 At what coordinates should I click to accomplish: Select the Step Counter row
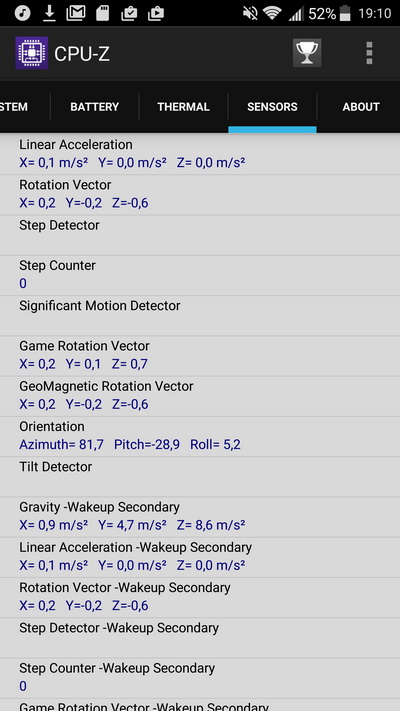200,275
